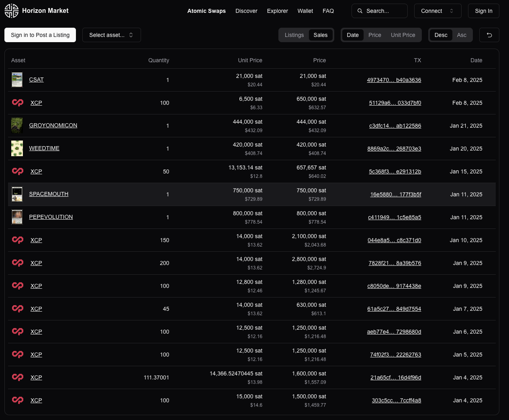Go to the Discover page

tap(246, 11)
